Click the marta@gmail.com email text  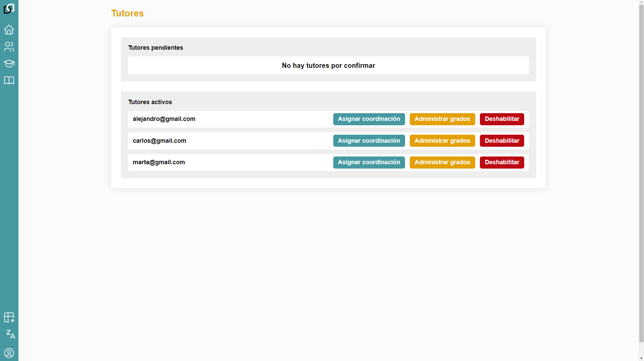(159, 162)
